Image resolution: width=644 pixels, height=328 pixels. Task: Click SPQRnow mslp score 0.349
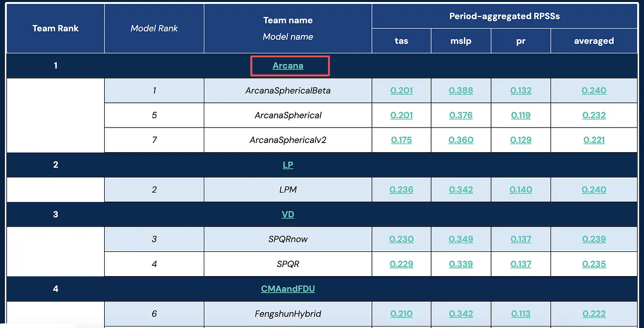[x=461, y=239]
